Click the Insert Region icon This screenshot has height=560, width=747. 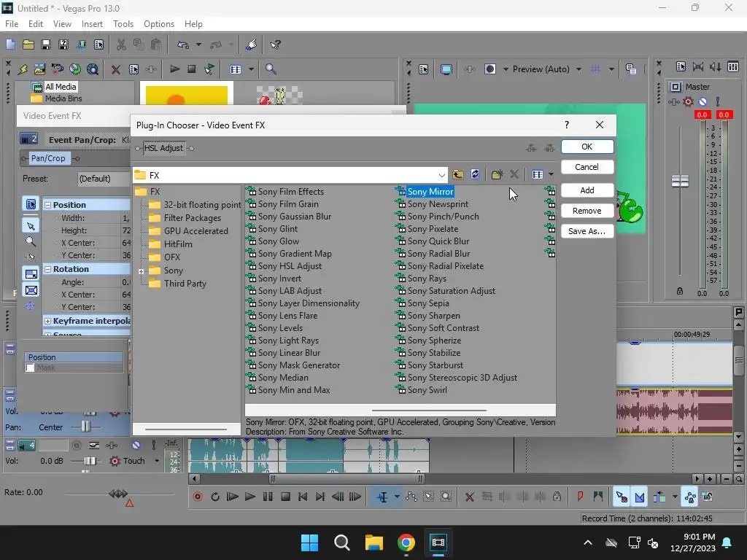(598, 497)
